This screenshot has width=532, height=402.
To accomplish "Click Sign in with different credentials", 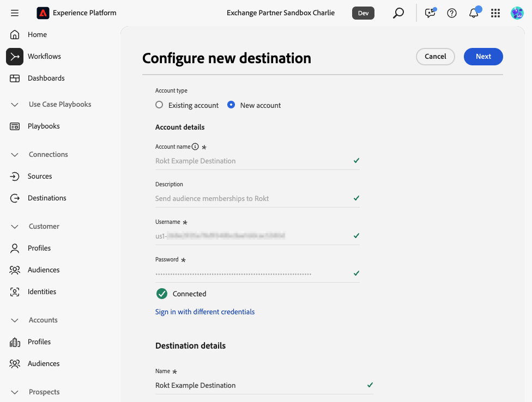I will [x=205, y=312].
